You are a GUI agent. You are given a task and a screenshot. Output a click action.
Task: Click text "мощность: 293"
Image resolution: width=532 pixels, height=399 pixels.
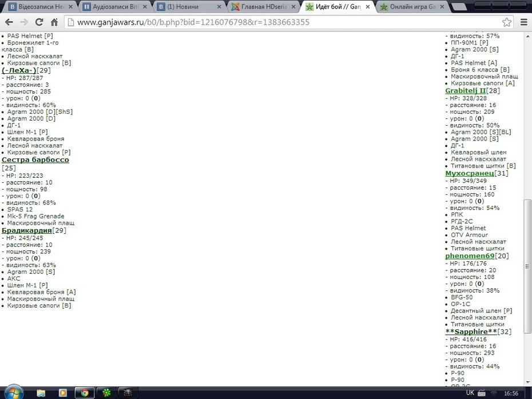[x=472, y=353]
